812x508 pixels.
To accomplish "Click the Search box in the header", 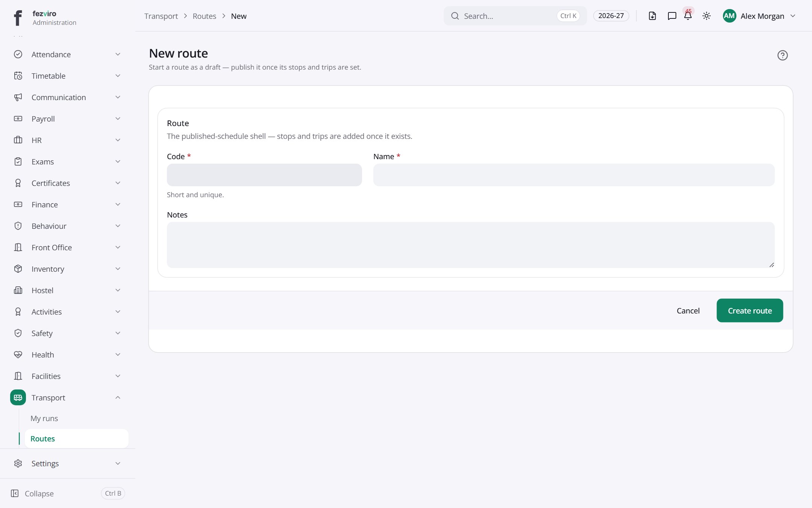I will (515, 16).
